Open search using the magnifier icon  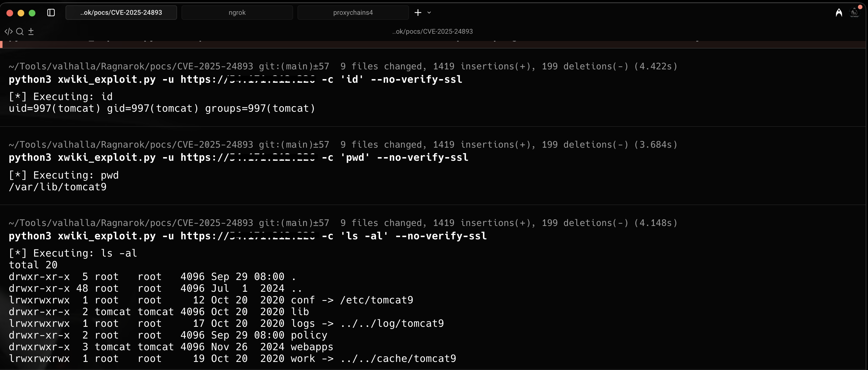(x=20, y=31)
